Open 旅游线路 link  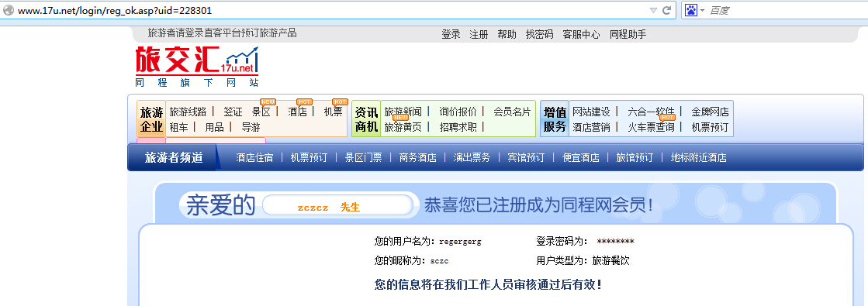pyautogui.click(x=188, y=112)
